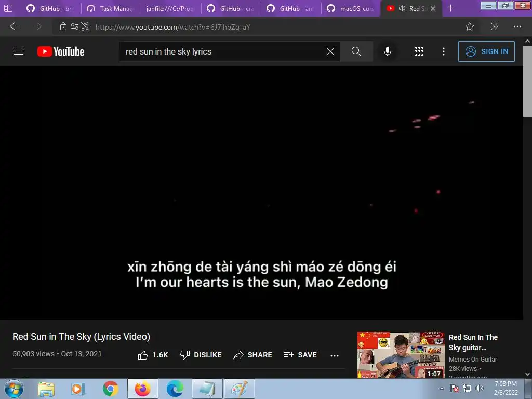The width and height of the screenshot is (532, 399).
Task: Switch to the 'GitHub - bm' tab
Action: coord(50,8)
